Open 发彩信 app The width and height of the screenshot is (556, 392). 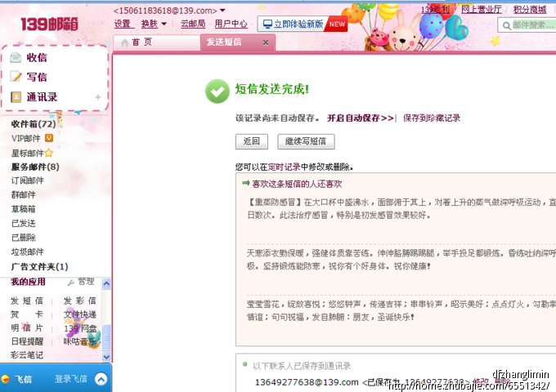click(80, 301)
